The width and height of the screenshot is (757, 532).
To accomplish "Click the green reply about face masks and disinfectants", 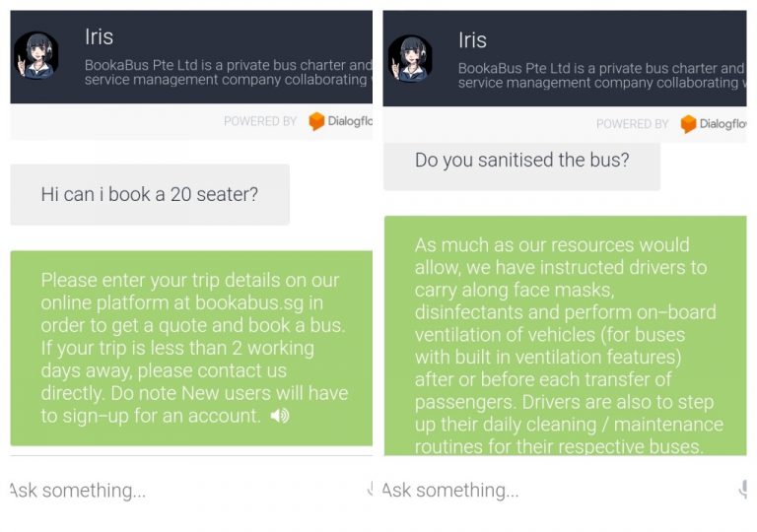I will (x=565, y=335).
